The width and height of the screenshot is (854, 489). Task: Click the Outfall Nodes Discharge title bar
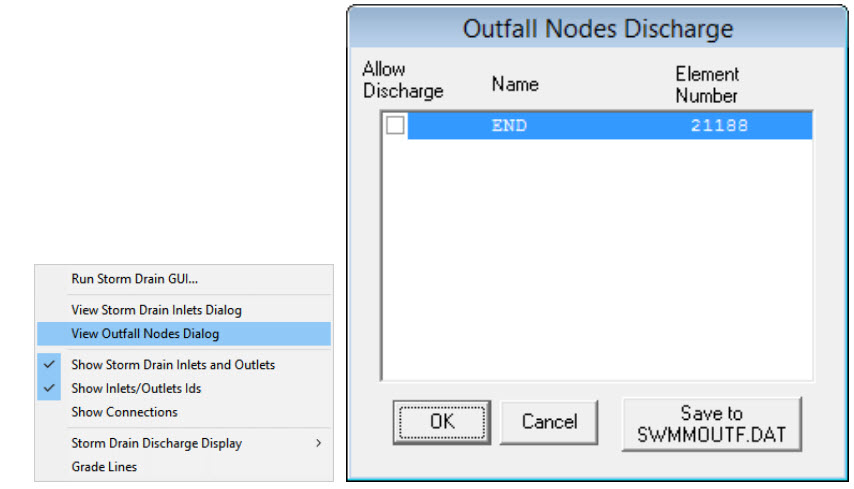[x=597, y=29]
